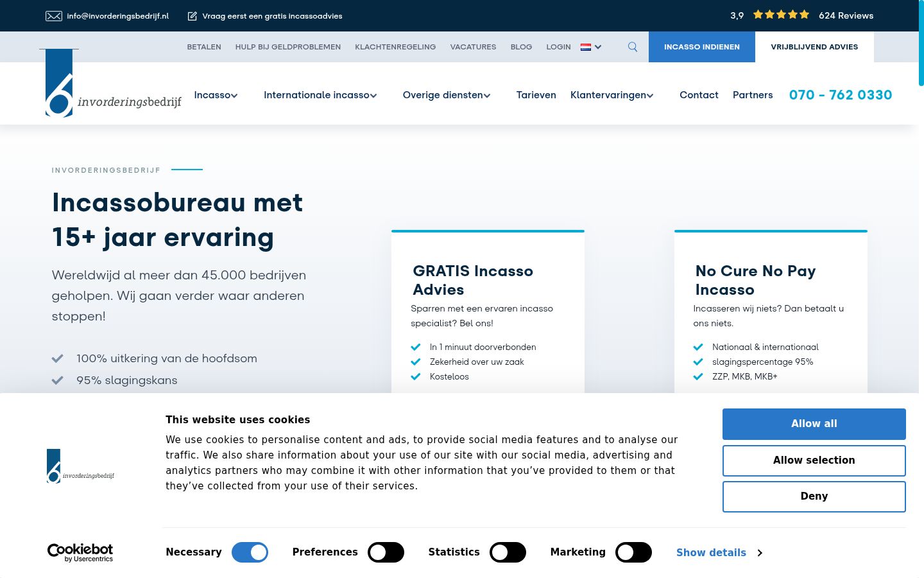924x578 pixels.
Task: Open the search magnifier icon
Action: click(x=633, y=47)
